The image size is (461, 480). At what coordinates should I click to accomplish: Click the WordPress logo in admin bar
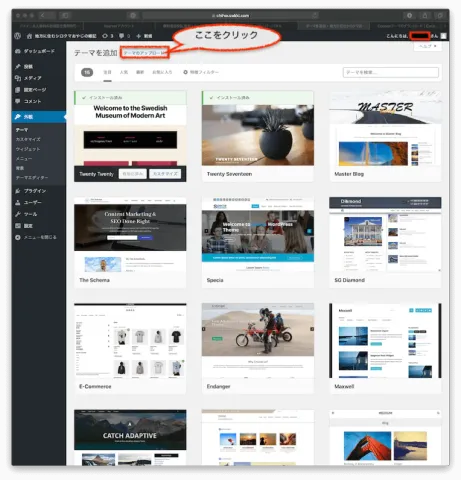tap(18, 36)
